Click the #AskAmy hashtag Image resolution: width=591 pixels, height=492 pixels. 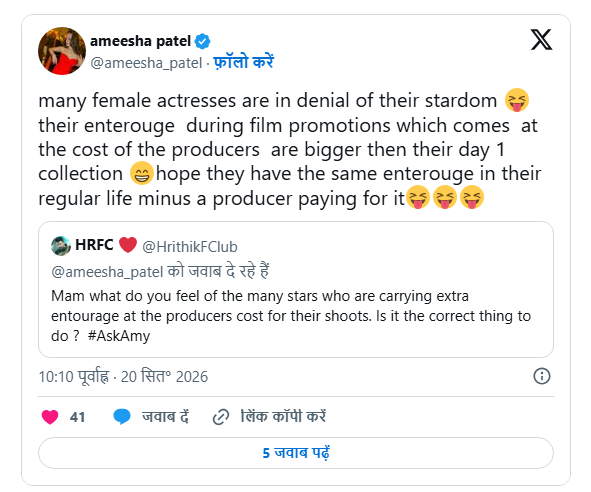[119, 336]
